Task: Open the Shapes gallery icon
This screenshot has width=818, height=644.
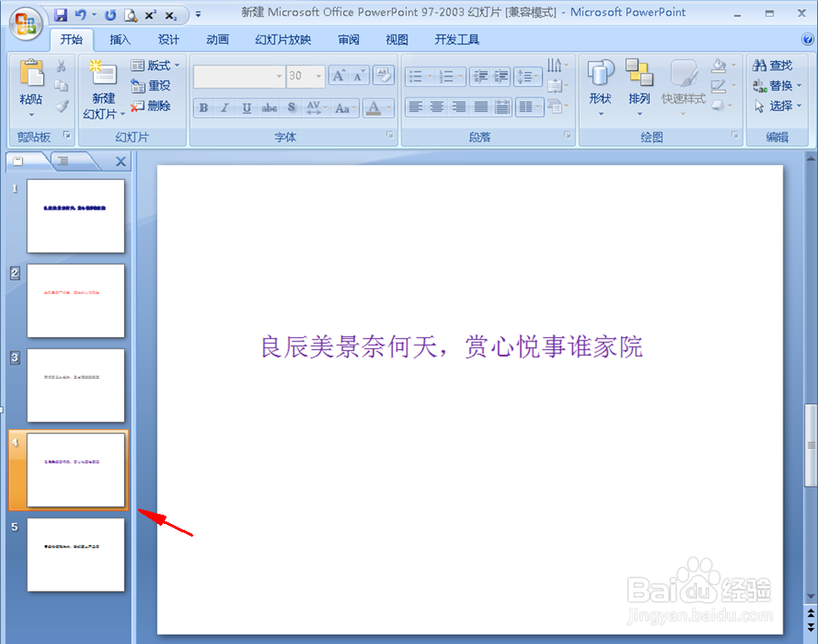Action: (x=601, y=73)
